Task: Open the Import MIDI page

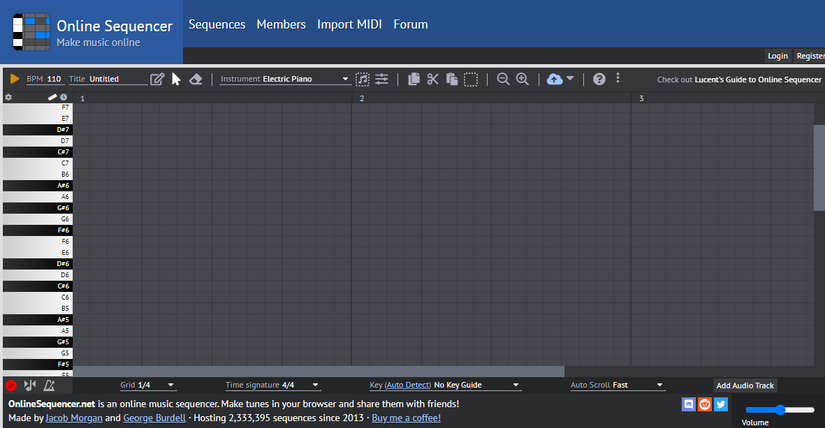Action: tap(349, 25)
